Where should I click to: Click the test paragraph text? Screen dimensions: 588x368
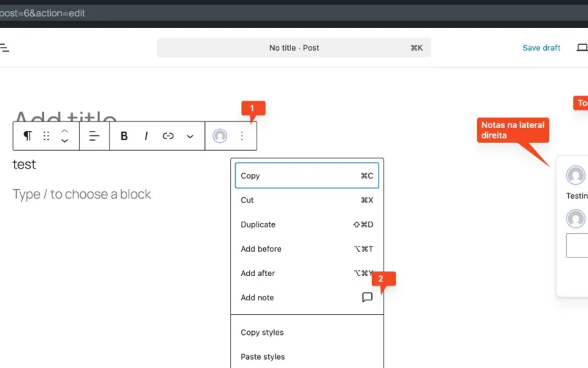click(24, 164)
